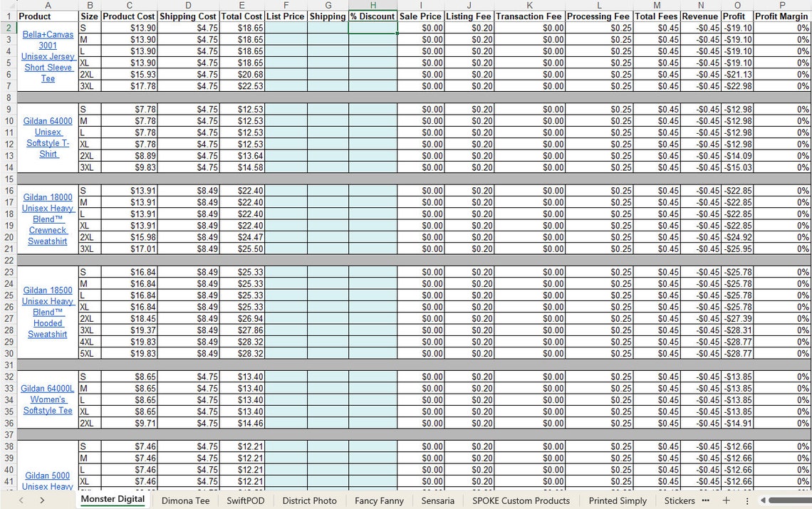
Task: Switch to the Stickers sheet
Action: 678,500
